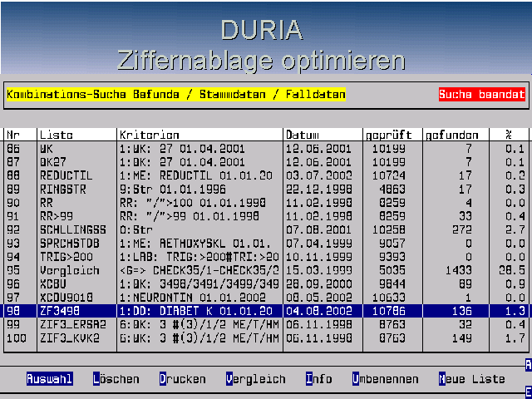
Task: Click gefunden value 1433
Action: (x=458, y=270)
